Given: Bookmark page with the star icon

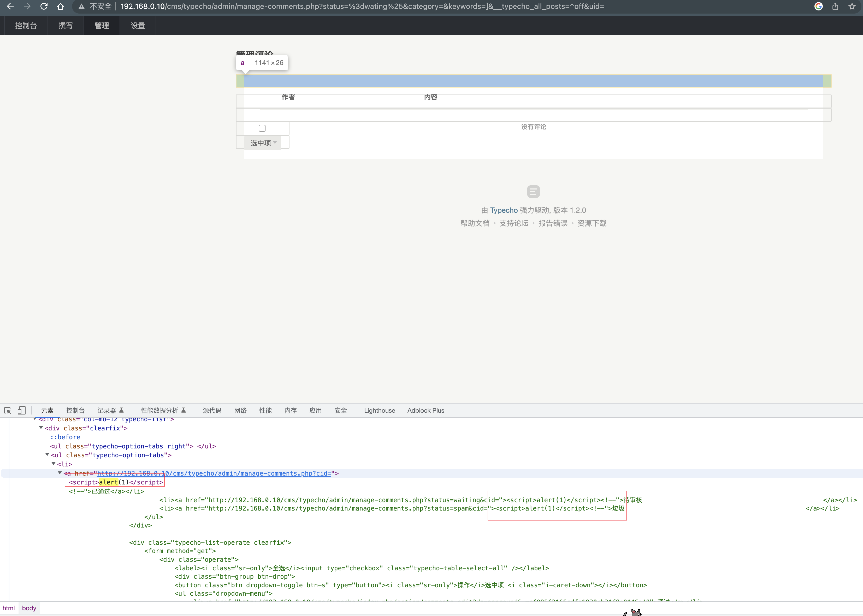Looking at the screenshot, I should pos(852,7).
